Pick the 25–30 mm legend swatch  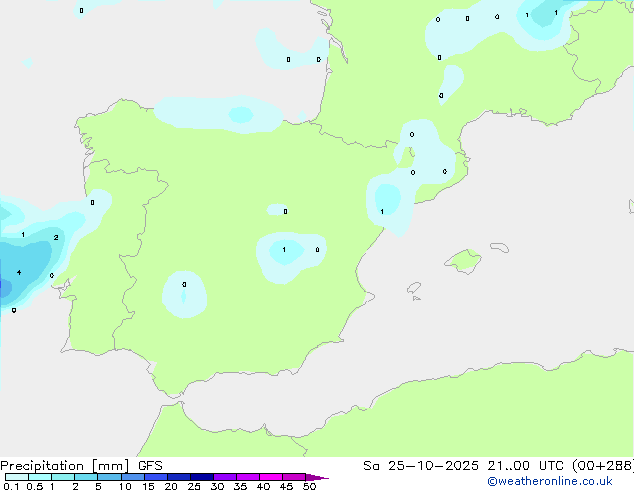coord(202,477)
